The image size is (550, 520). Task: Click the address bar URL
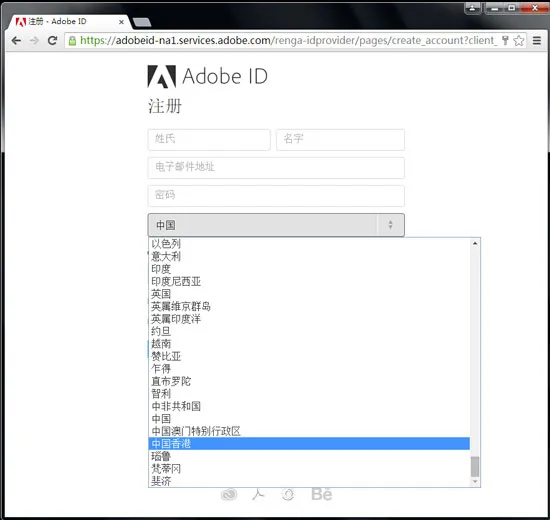(x=288, y=41)
